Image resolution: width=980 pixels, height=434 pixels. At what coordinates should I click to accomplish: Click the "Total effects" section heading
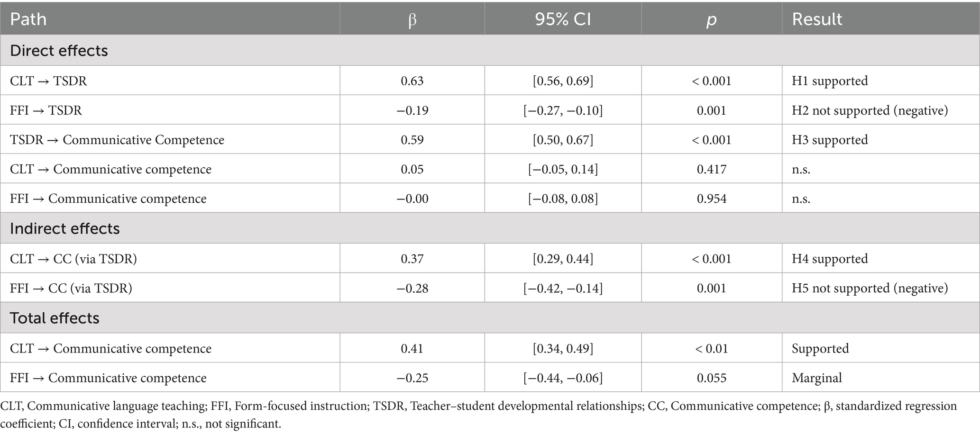coord(55,318)
